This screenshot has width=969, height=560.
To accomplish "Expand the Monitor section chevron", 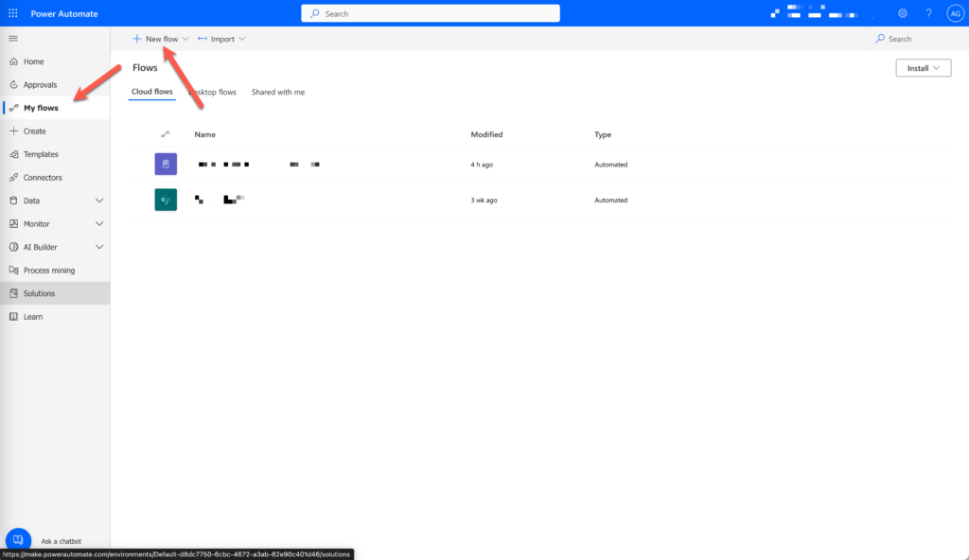I will 98,224.
